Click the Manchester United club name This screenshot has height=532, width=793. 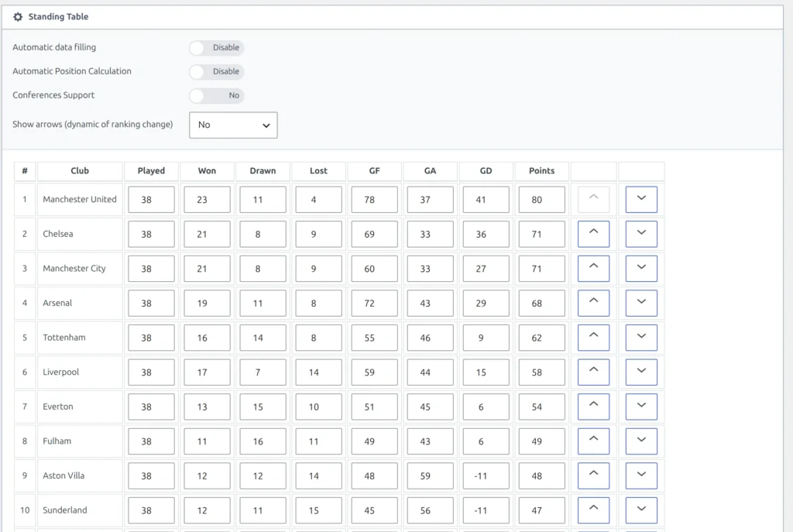(x=80, y=199)
